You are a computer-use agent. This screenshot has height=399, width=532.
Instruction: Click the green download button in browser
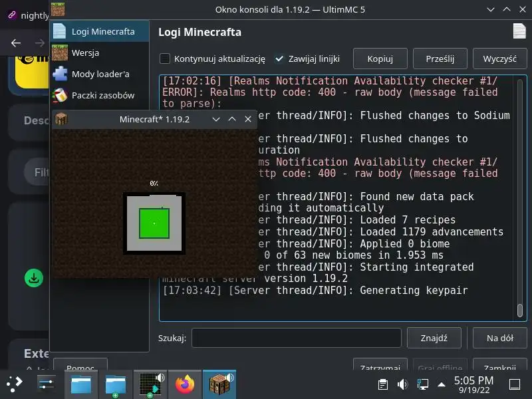click(x=34, y=278)
